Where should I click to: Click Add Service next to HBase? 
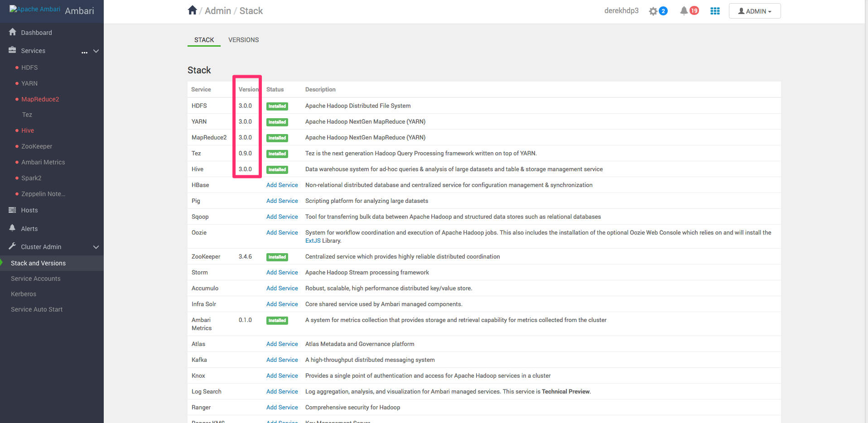(x=282, y=185)
